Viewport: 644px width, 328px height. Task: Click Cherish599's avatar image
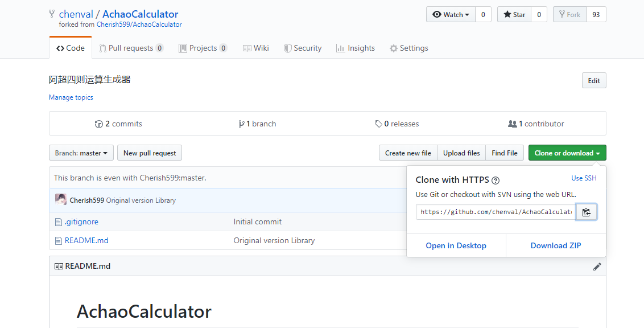[x=61, y=200]
